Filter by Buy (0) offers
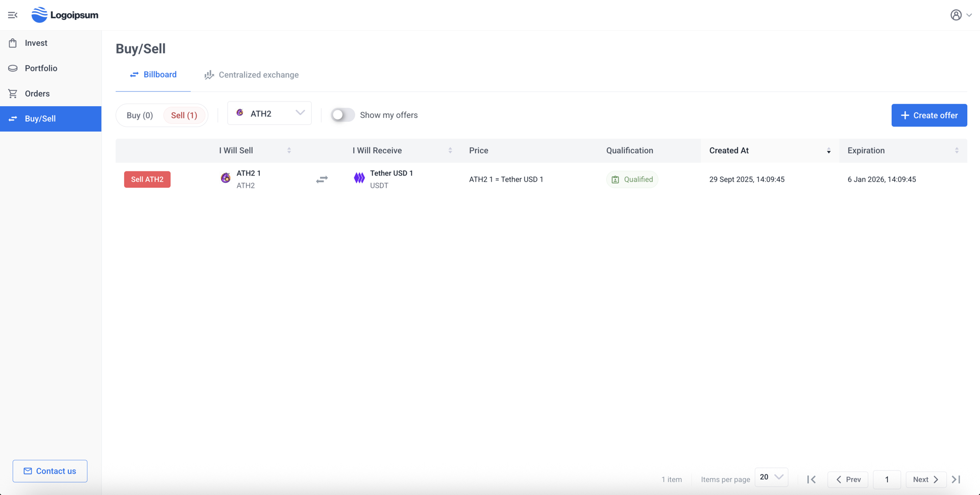 click(140, 115)
